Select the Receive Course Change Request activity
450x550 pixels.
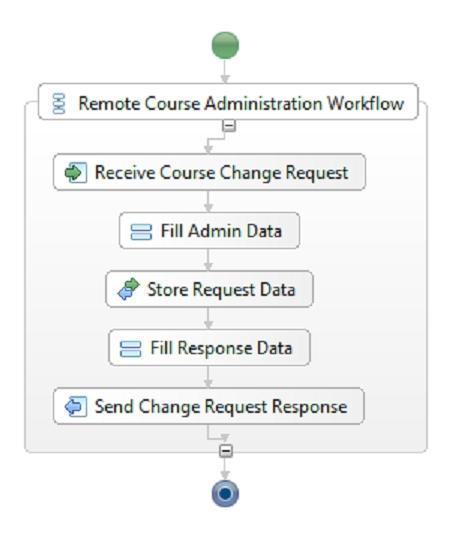coord(209,172)
